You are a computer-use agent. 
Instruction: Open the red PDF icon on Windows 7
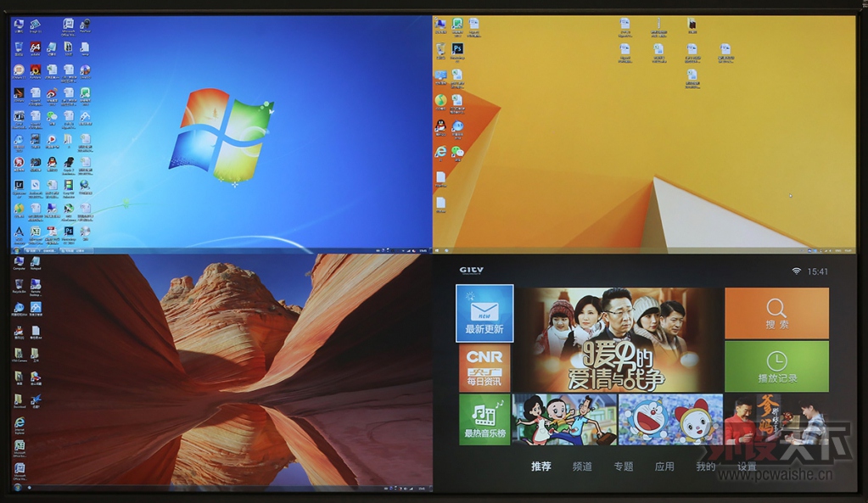click(52, 231)
